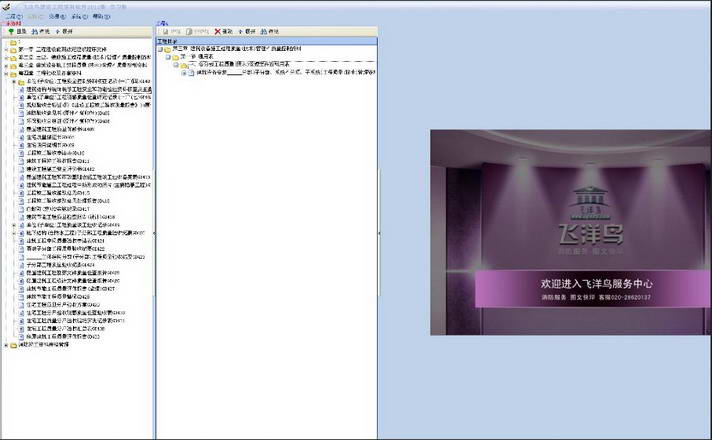The width and height of the screenshot is (712, 440).
Task: Click the 展开 arrow button in the middle panel toolbar
Action: click(247, 31)
